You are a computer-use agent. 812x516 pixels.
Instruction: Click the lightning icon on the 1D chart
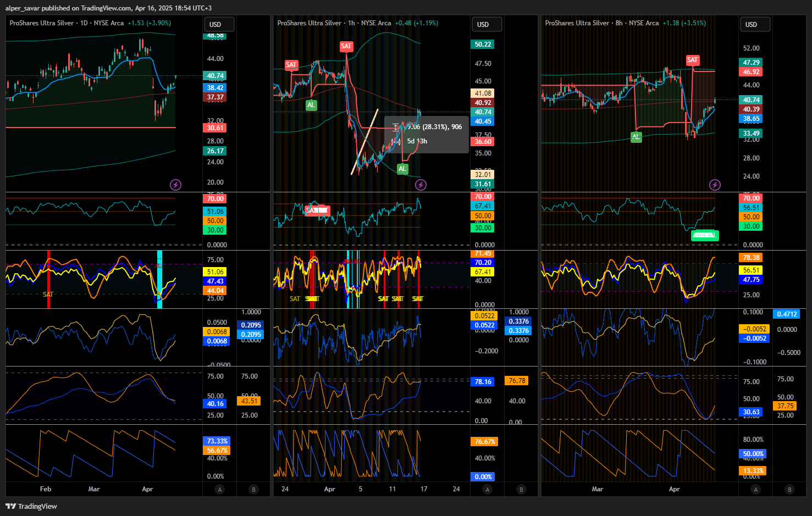(x=175, y=185)
